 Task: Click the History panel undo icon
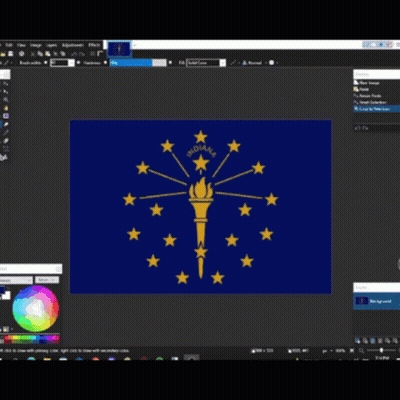pyautogui.click(x=357, y=128)
